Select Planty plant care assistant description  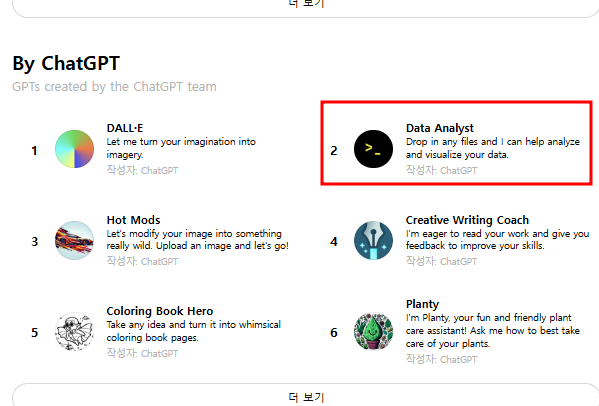click(x=493, y=330)
